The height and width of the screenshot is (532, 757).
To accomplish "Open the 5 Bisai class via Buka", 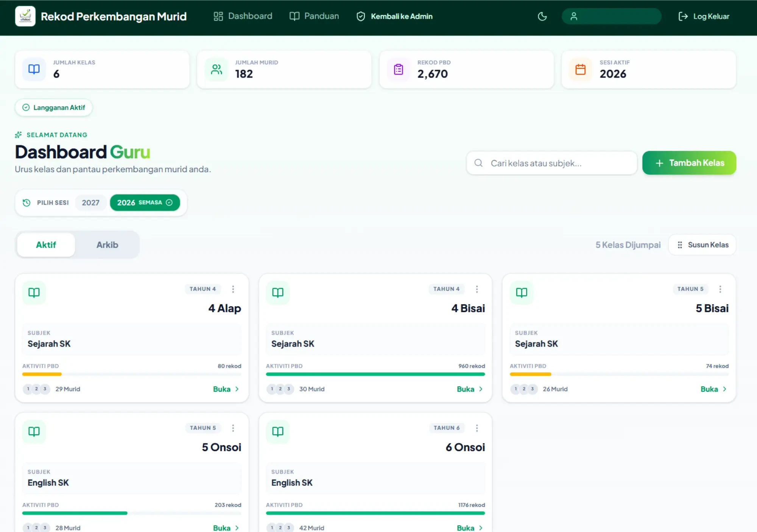I will (714, 389).
